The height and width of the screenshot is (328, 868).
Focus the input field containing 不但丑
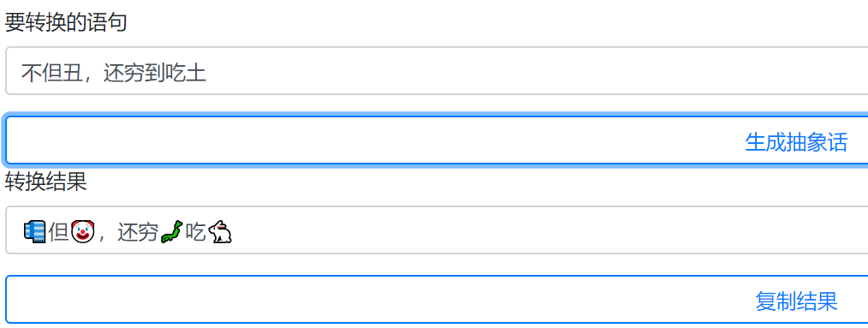437,71
